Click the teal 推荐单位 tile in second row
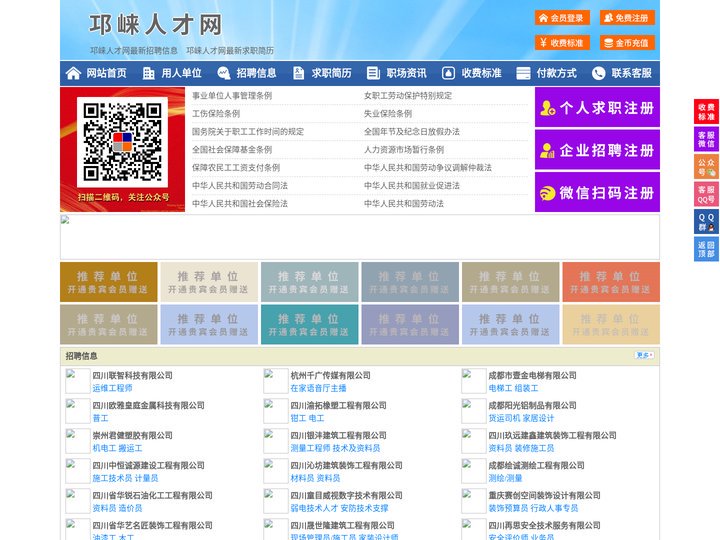 pyautogui.click(x=309, y=324)
